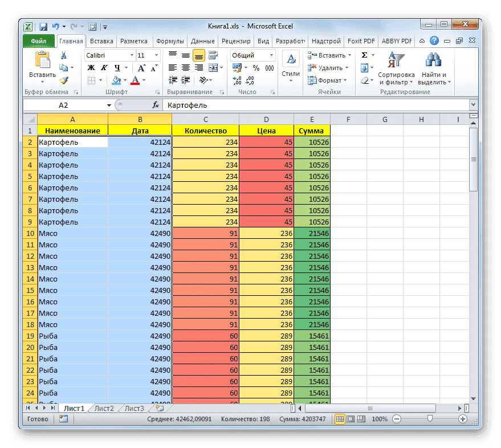Toggle wrap text in Alignment group
This screenshot has width=501, height=448.
coord(213,55)
